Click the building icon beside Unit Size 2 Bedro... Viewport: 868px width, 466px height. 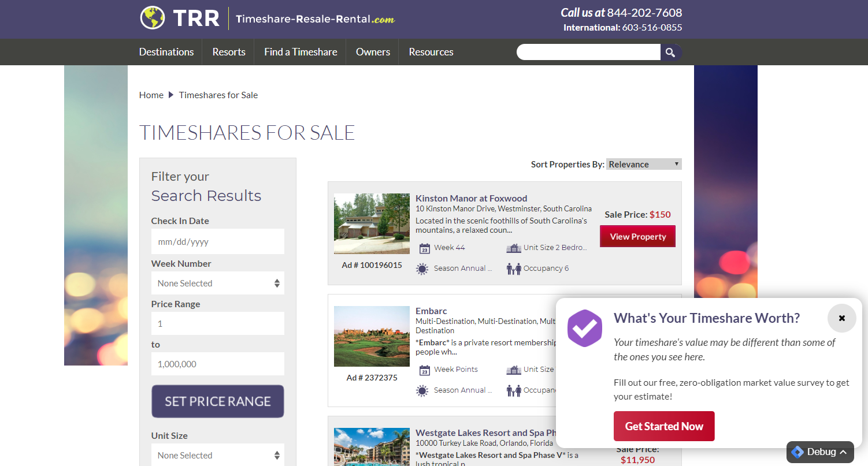514,248
